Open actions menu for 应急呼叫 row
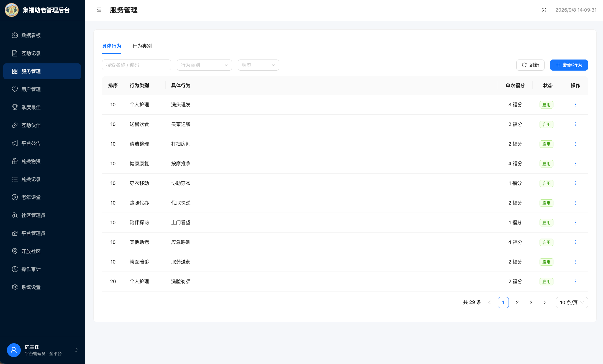 click(x=575, y=242)
